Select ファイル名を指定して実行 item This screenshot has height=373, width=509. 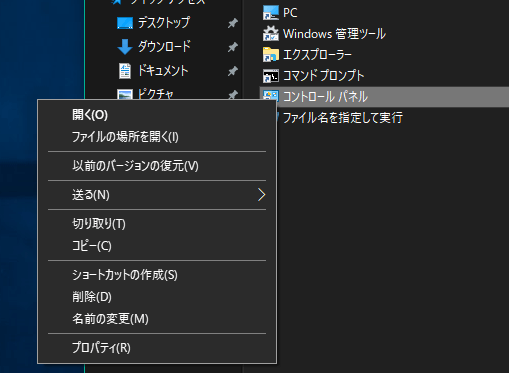[343, 118]
